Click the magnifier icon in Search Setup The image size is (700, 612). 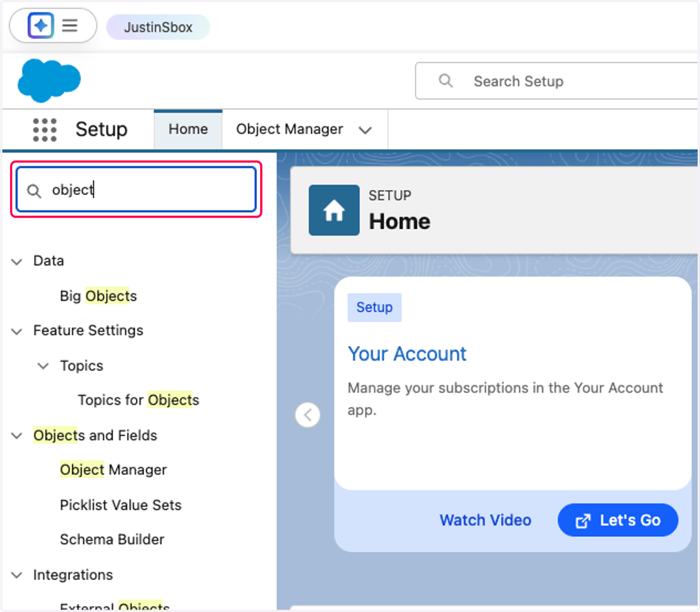(446, 81)
